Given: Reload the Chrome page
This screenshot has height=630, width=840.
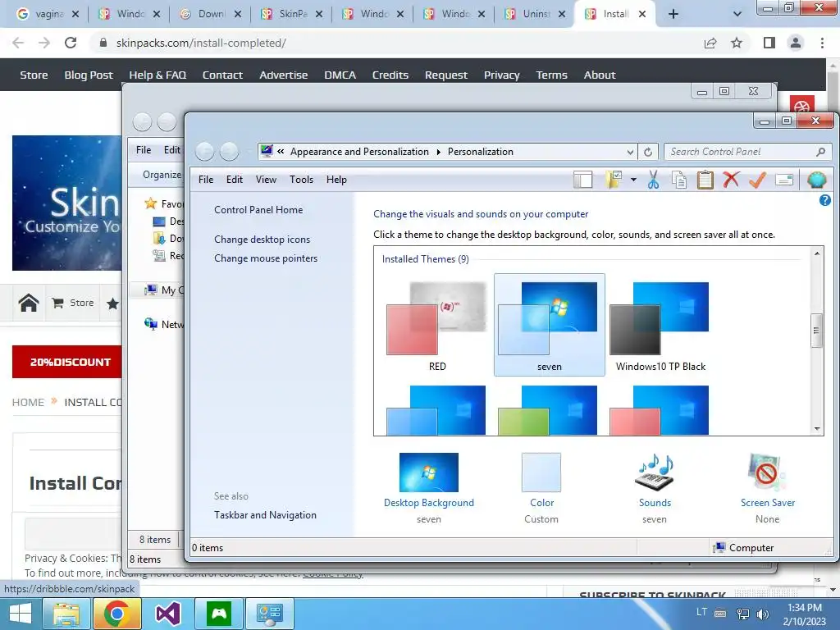Looking at the screenshot, I should [x=71, y=43].
